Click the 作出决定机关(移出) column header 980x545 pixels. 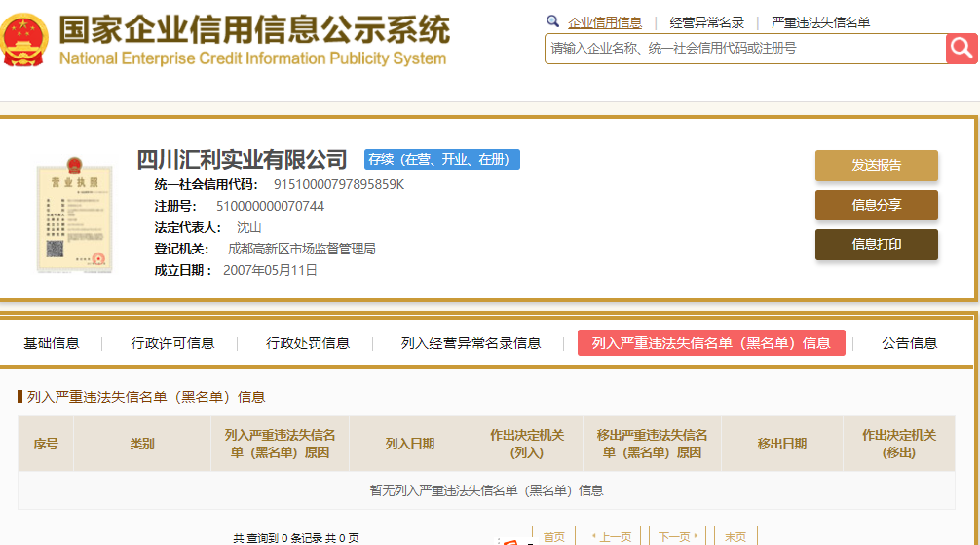coord(899,444)
